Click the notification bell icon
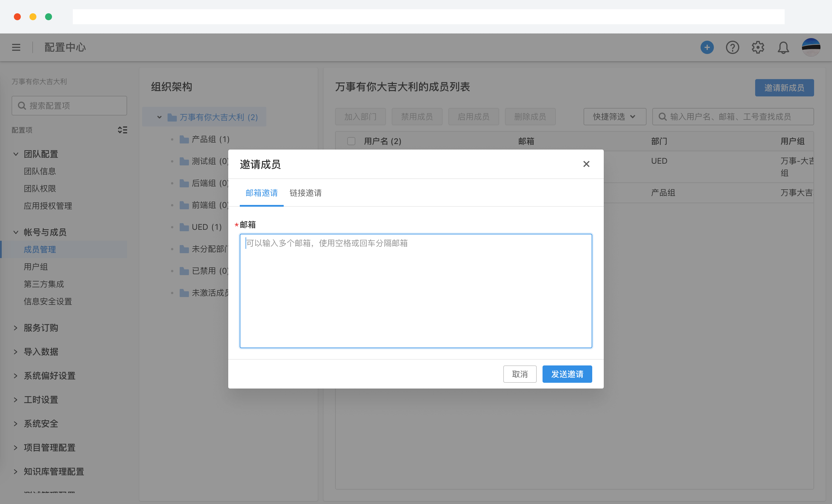 click(783, 47)
